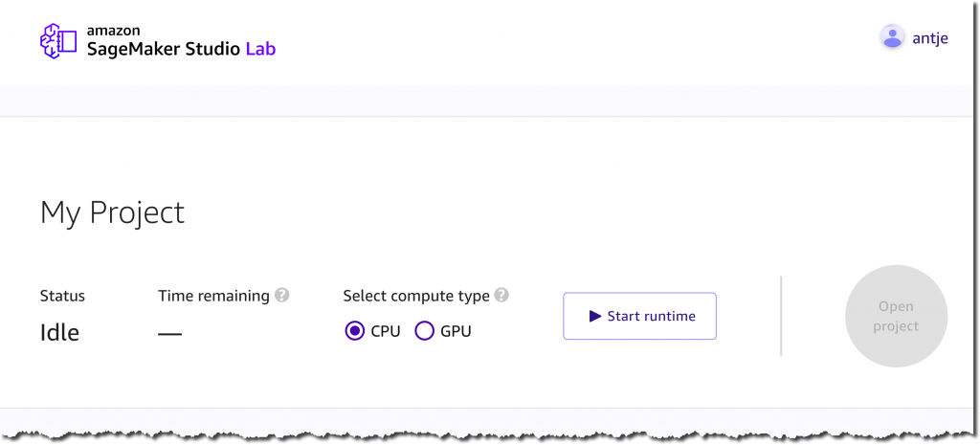The height and width of the screenshot is (445, 980).
Task: Start the project runtime
Action: point(639,316)
